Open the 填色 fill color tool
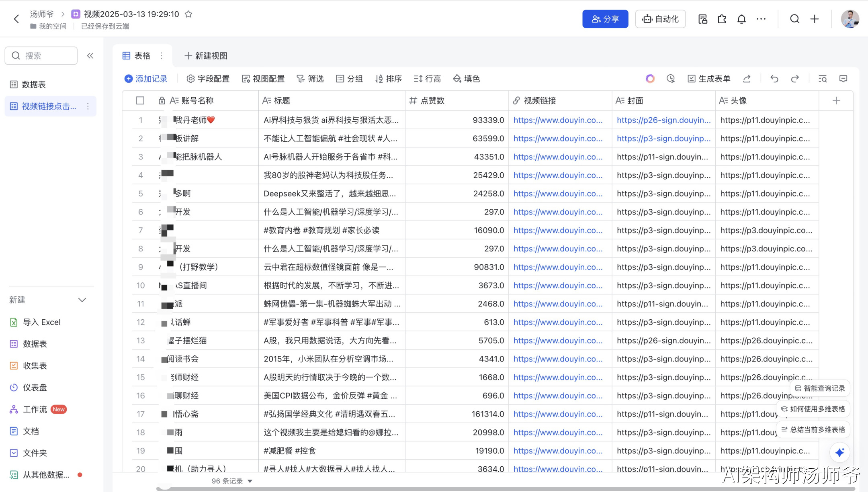Image resolution: width=868 pixels, height=492 pixels. 467,79
